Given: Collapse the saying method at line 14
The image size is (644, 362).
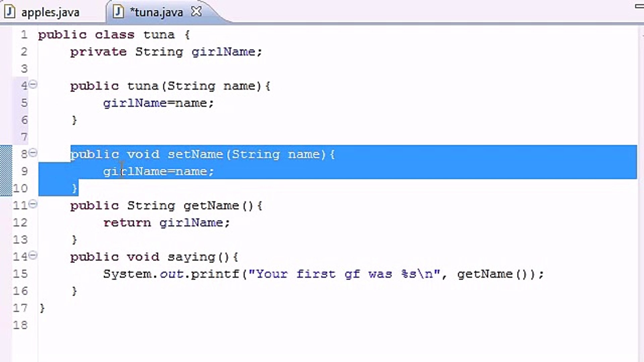Looking at the screenshot, I should 33,256.
